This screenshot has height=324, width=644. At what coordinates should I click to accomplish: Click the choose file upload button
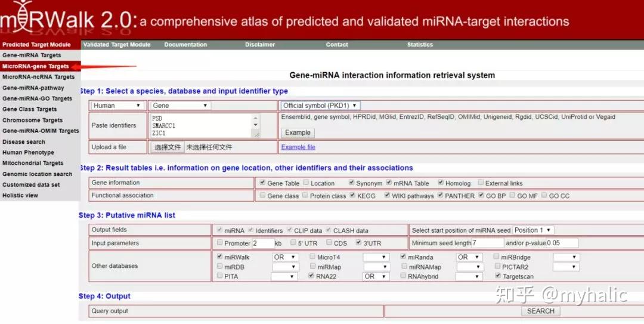[x=168, y=147]
